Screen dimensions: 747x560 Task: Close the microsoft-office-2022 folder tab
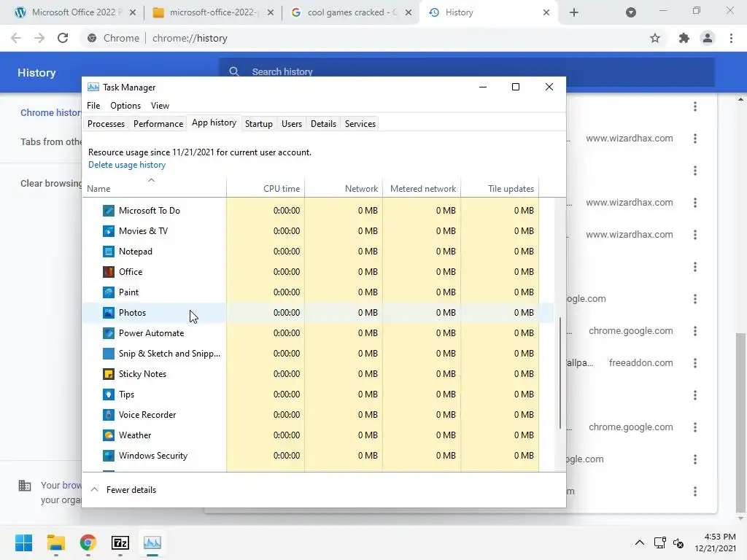coord(270,12)
